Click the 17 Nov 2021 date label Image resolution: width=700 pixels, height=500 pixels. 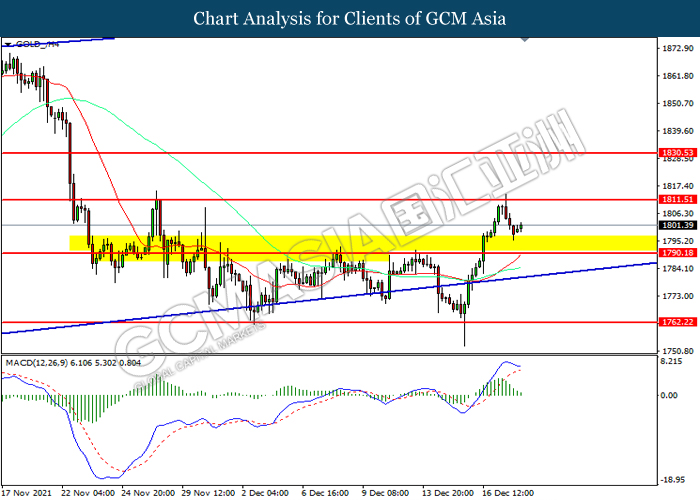[x=26, y=493]
